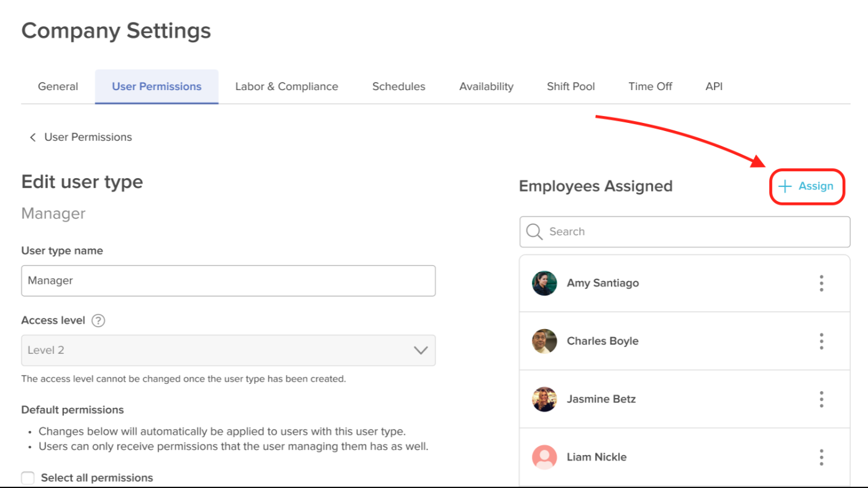868x488 pixels.
Task: Click the Company Settings title
Action: pos(116,31)
